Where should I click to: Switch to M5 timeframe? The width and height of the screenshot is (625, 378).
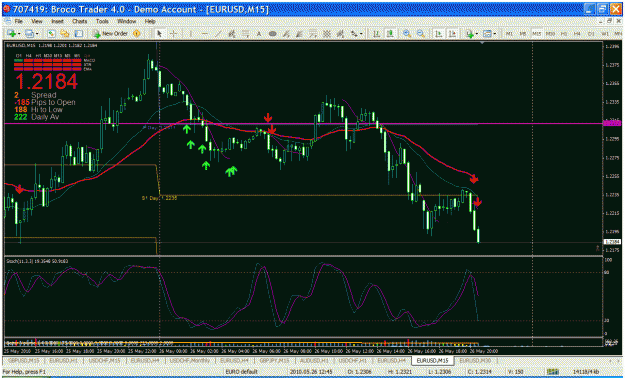[x=523, y=34]
